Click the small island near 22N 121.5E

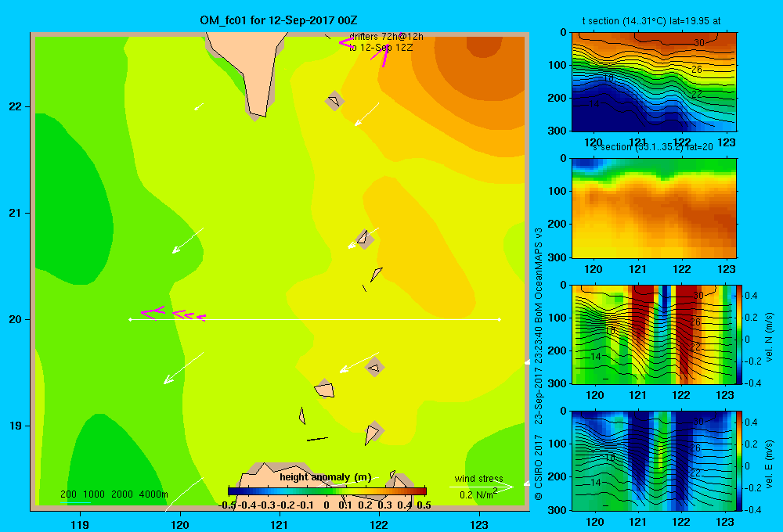pos(334,101)
